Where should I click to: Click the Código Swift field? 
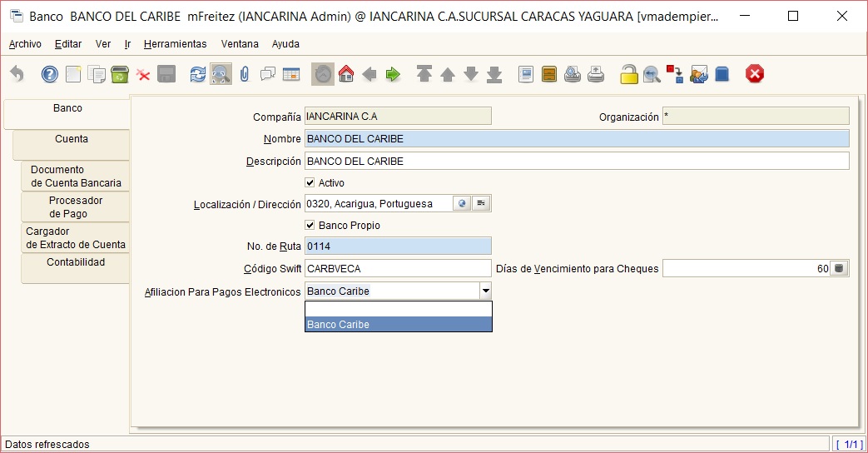coord(398,269)
